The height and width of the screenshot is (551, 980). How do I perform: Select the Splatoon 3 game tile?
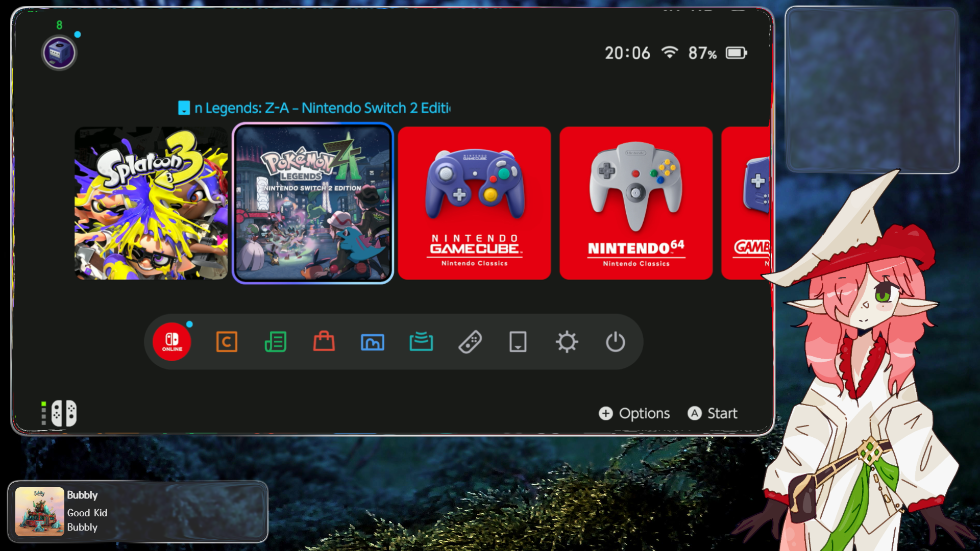[x=151, y=203]
